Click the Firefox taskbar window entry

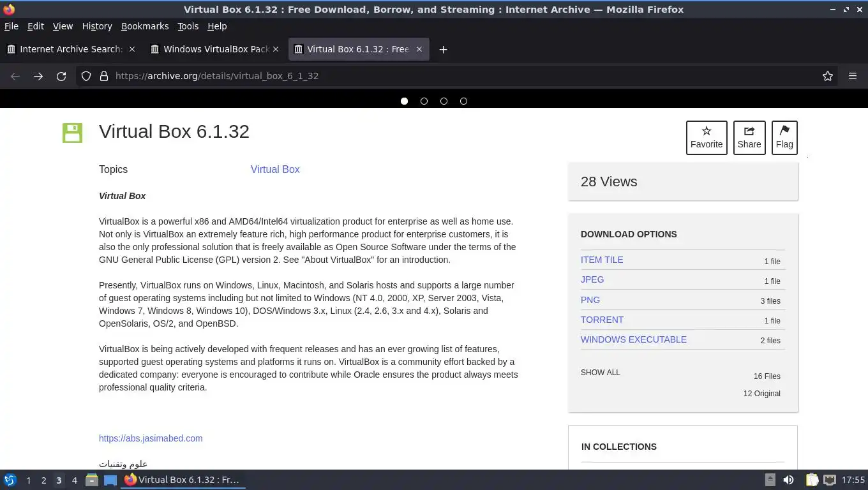pyautogui.click(x=184, y=480)
